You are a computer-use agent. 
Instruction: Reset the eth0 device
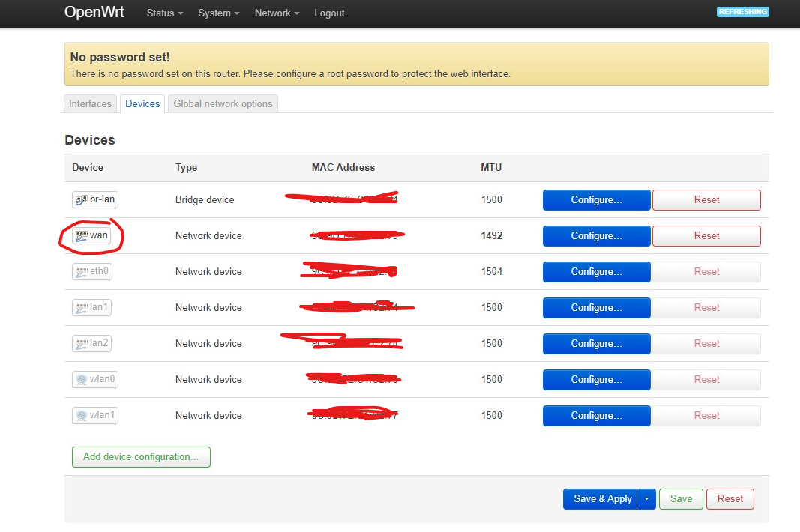click(706, 272)
